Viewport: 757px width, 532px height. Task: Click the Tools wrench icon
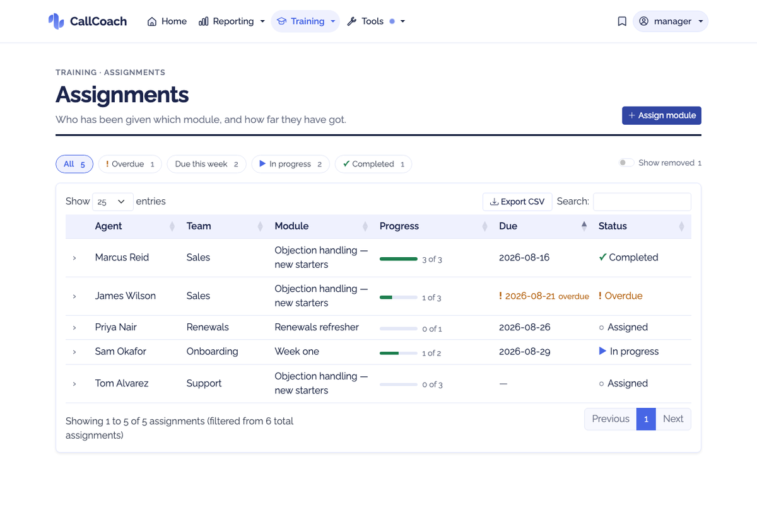352,21
